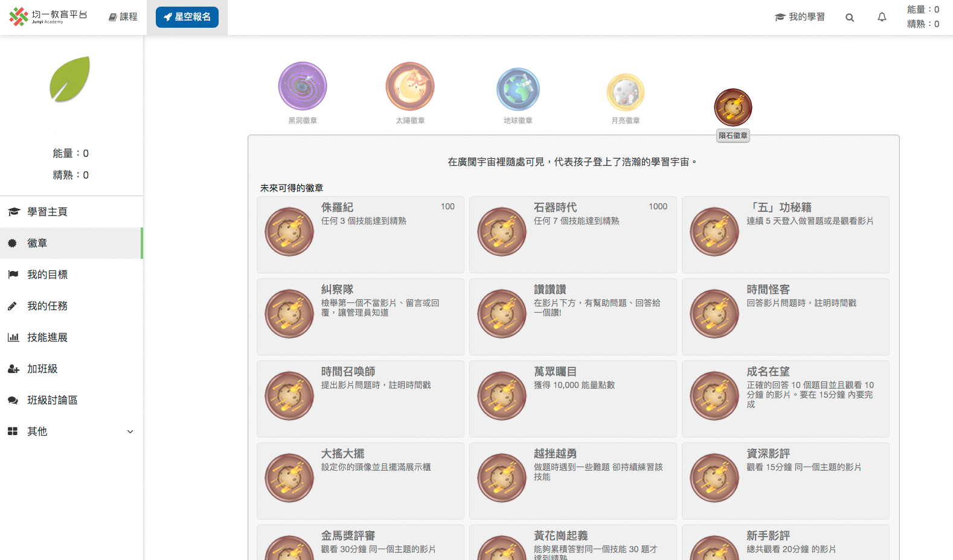Open search with the magnifier icon
953x560 pixels.
pyautogui.click(x=850, y=17)
